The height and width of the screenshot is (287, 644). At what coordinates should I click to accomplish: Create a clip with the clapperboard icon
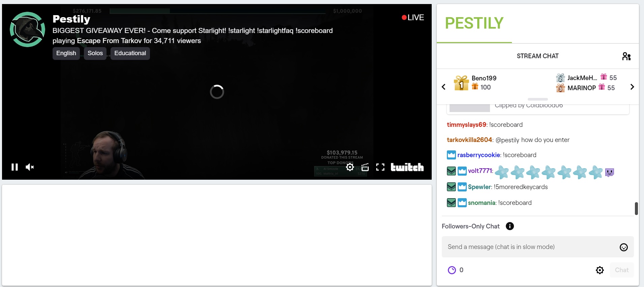click(x=365, y=167)
